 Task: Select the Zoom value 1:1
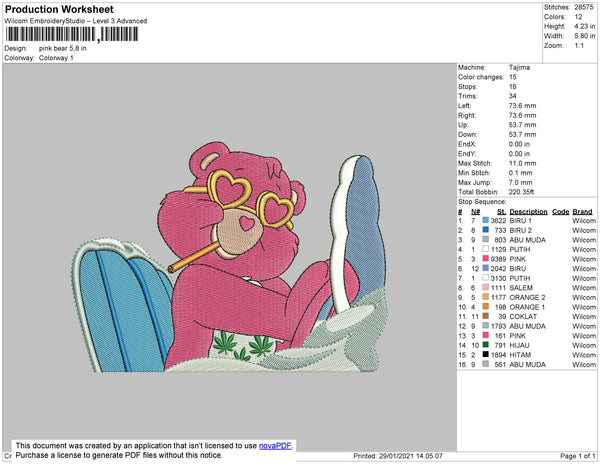tap(579, 46)
